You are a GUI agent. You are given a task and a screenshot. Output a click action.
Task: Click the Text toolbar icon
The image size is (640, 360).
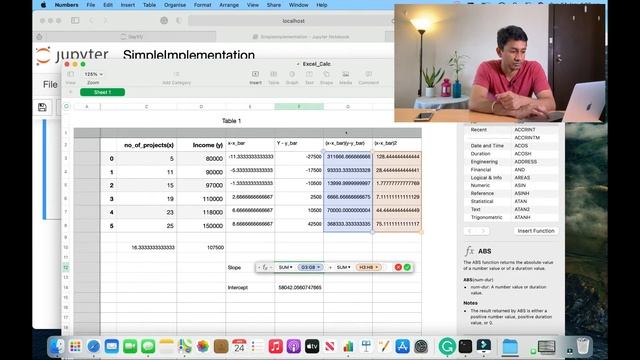tap(309, 74)
